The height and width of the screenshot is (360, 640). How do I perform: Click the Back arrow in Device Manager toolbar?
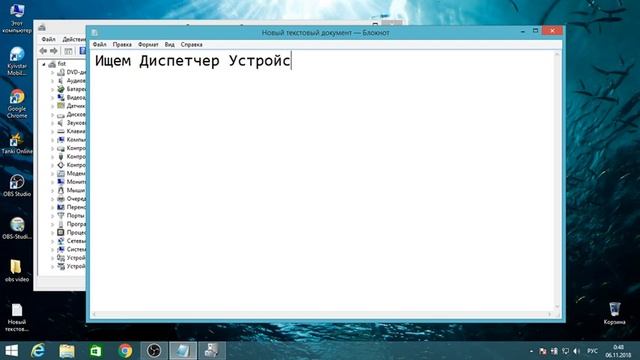pos(43,51)
